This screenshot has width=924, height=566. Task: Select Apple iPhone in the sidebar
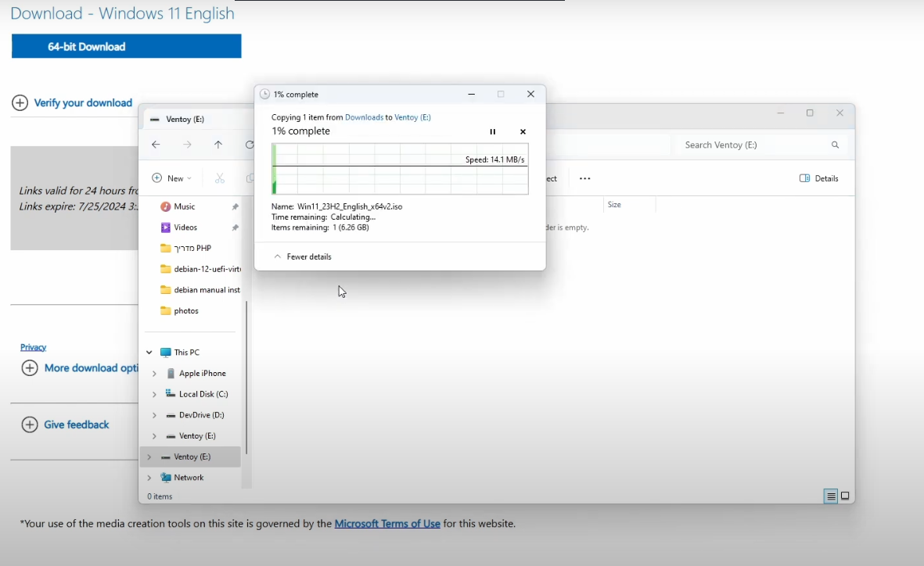pos(202,374)
